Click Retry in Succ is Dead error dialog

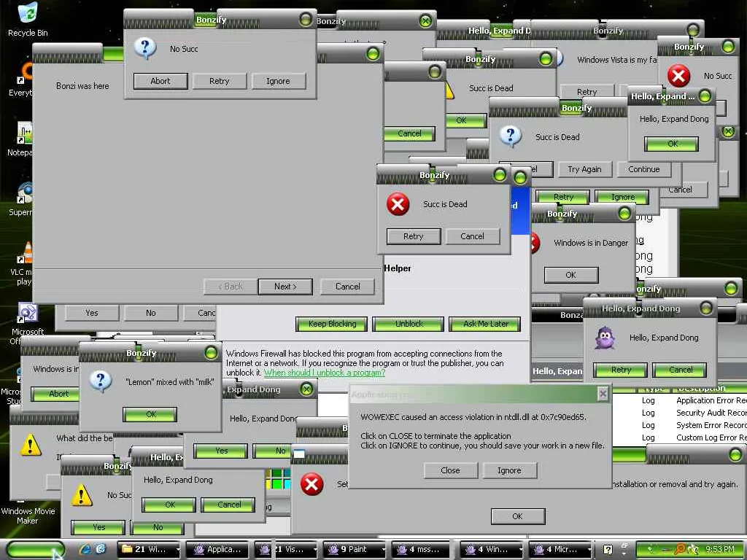(414, 236)
